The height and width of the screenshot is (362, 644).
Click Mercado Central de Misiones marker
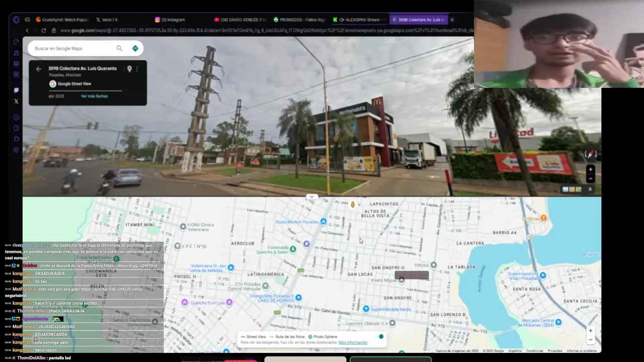558,322
